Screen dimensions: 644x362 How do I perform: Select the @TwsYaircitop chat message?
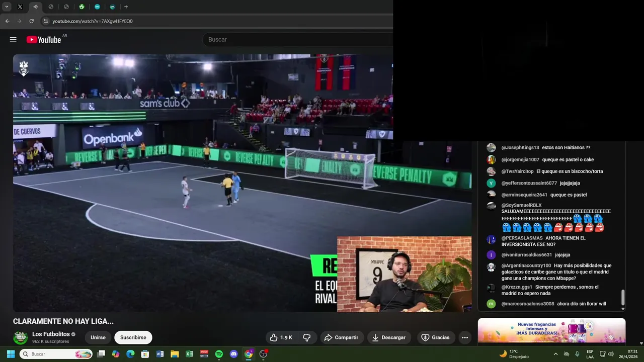552,171
